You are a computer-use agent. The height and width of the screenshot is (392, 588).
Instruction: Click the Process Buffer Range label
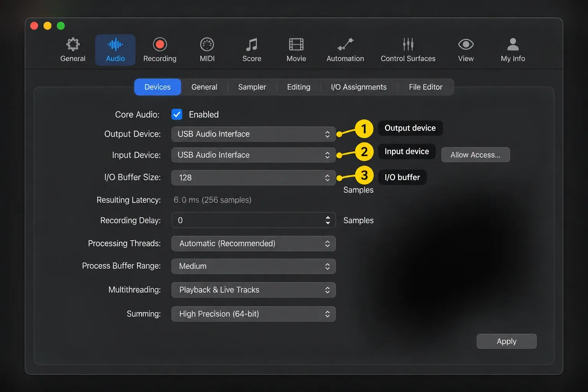tap(121, 266)
